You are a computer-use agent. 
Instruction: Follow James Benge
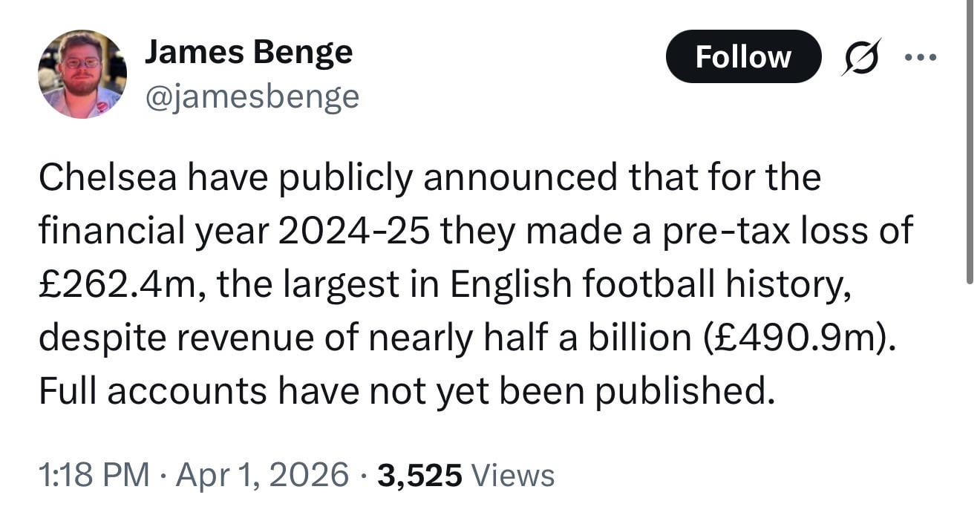click(x=743, y=56)
